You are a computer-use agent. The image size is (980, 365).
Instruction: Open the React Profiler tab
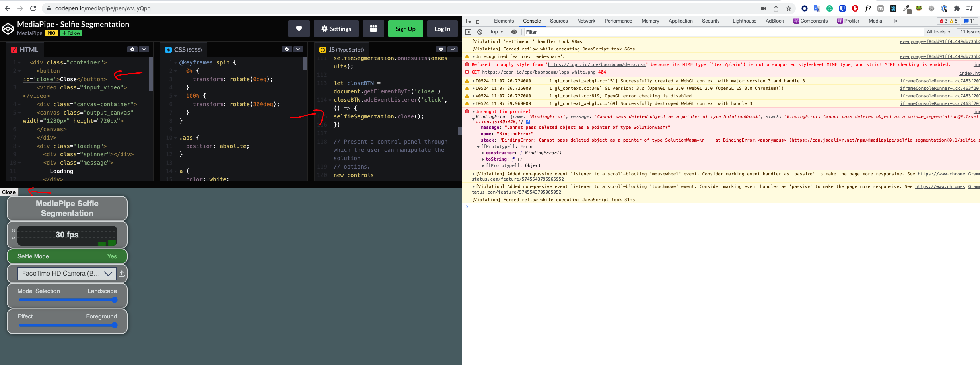848,21
